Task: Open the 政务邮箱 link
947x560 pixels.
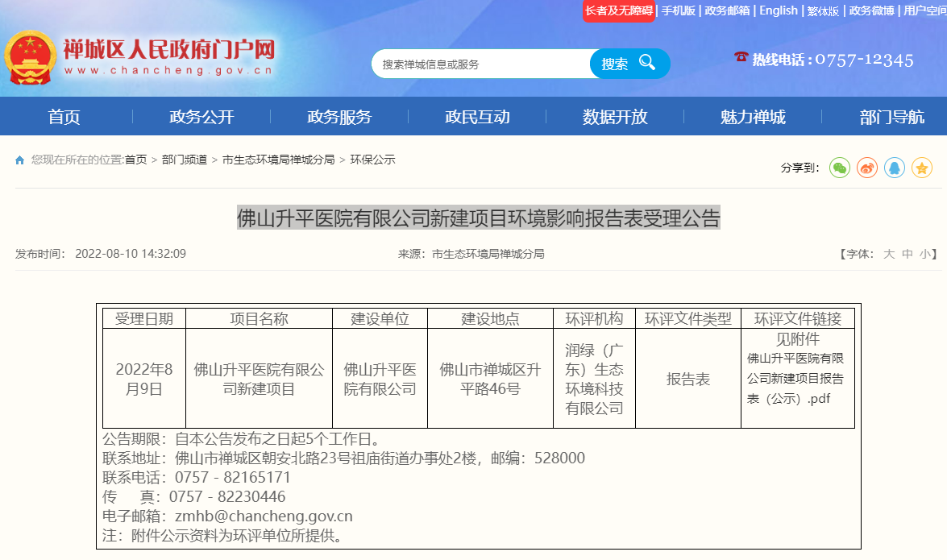Action: point(727,10)
